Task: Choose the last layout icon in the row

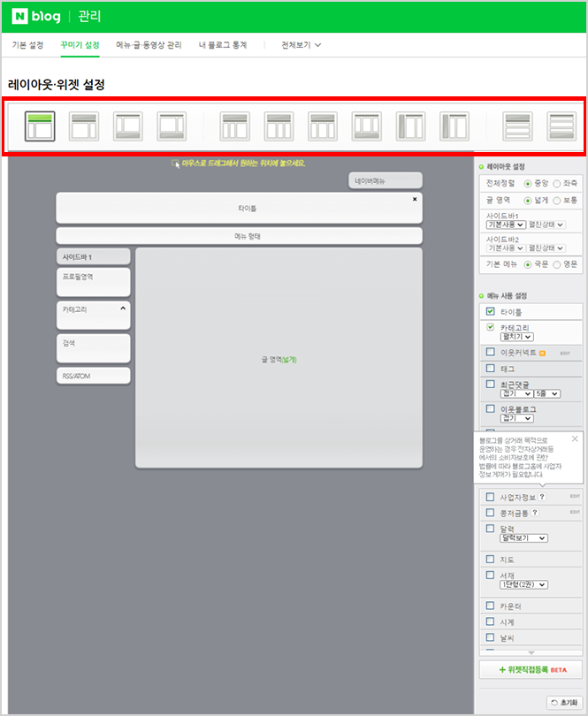Action: click(x=561, y=126)
